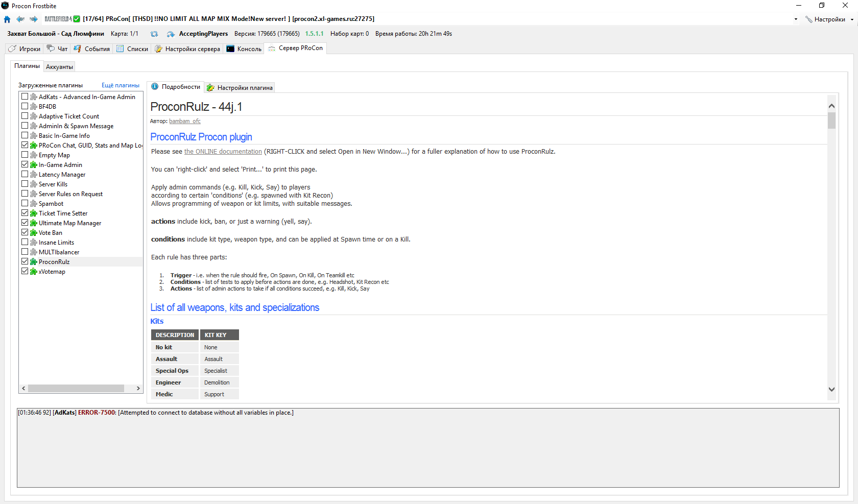
Task: Click the puzzle icon of Vote Ban
Action: point(34,233)
